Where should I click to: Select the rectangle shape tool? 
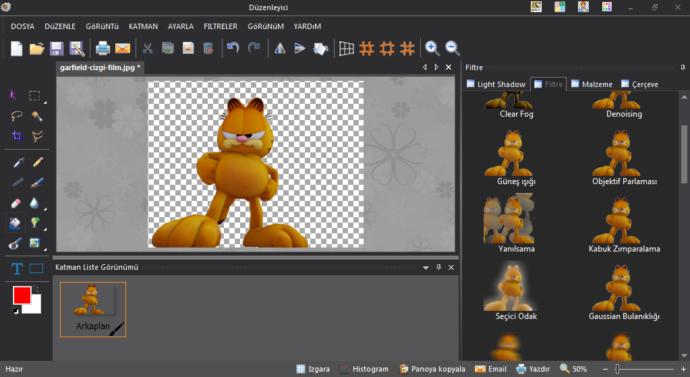[36, 268]
